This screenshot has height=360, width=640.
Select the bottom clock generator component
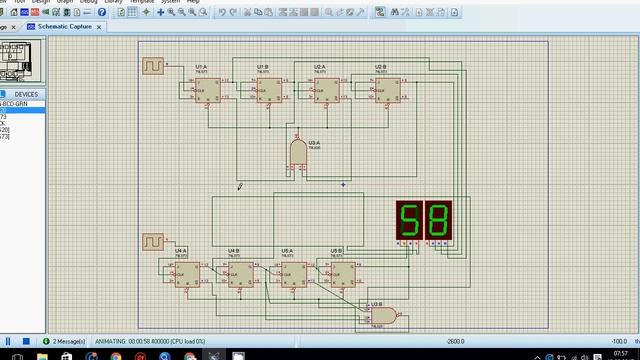pyautogui.click(x=153, y=242)
